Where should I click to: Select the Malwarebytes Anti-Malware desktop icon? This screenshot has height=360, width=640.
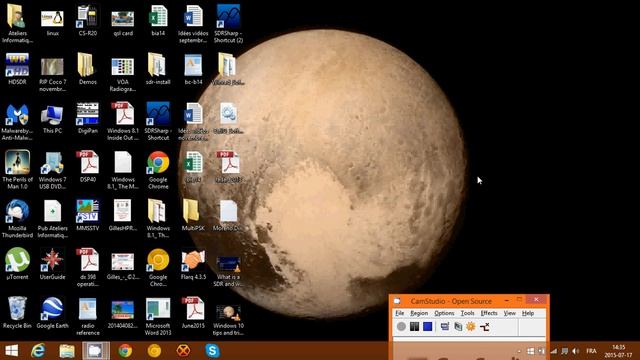pos(17,122)
